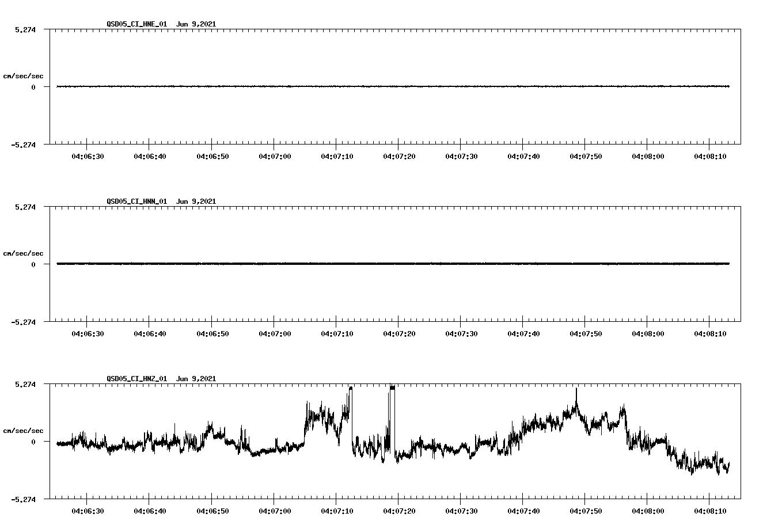Click the -5.274 lower limit of HNZ chart
Image resolution: width=782 pixels, height=532 pixels.
click(x=23, y=500)
